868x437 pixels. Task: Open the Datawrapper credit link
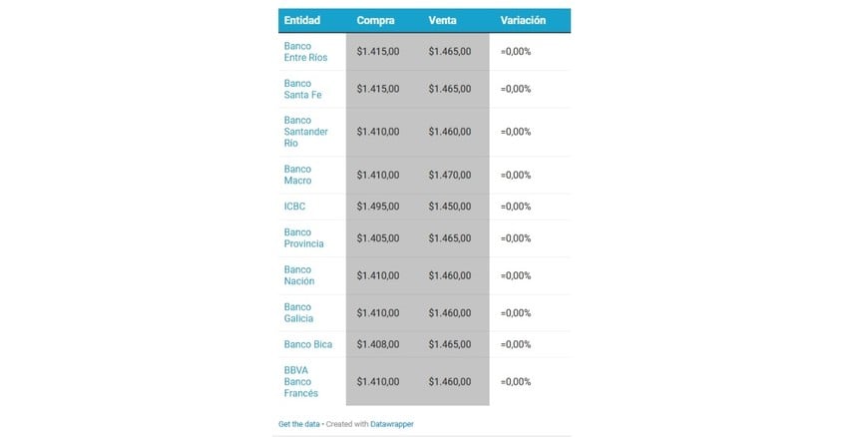coord(393,424)
